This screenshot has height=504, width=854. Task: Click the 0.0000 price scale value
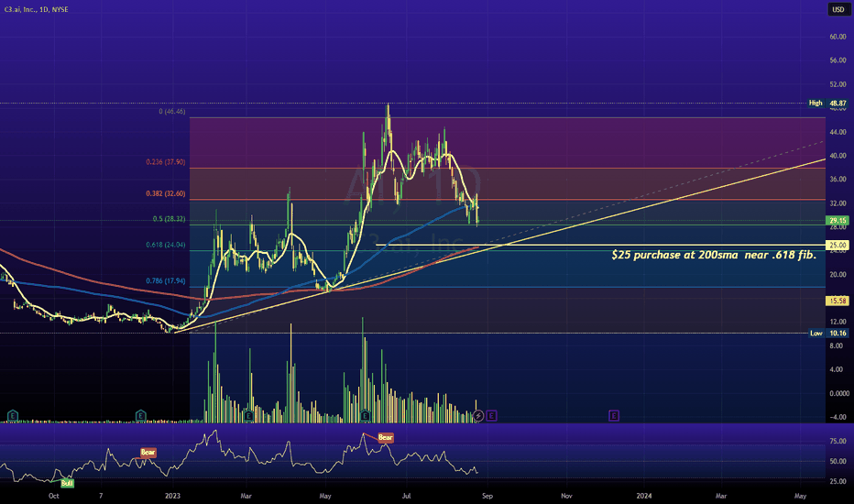coord(838,393)
